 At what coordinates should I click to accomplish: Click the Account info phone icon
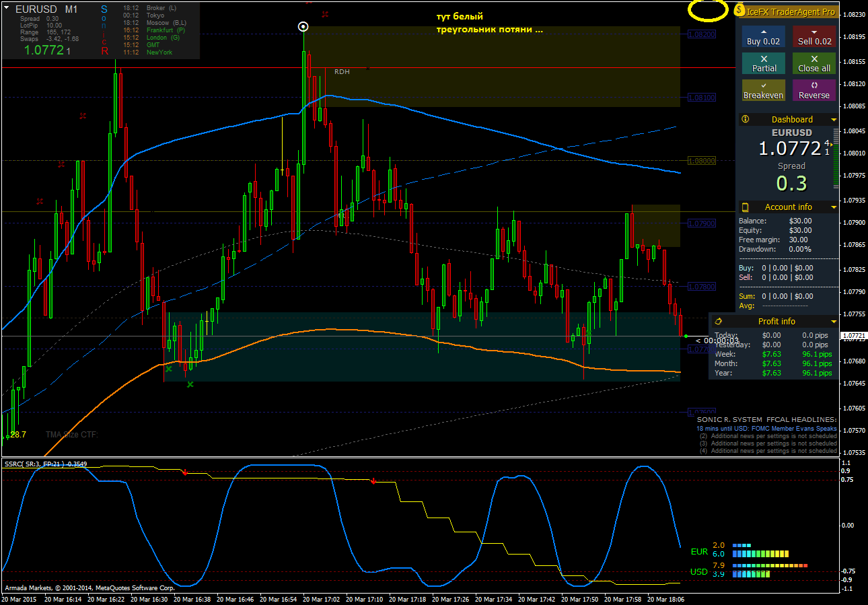(745, 207)
